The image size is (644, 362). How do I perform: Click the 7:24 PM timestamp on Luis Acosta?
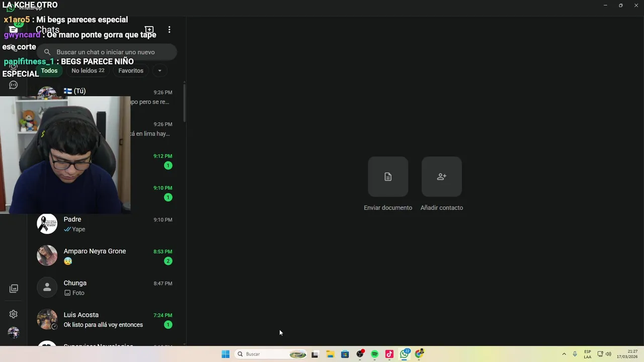point(163,315)
